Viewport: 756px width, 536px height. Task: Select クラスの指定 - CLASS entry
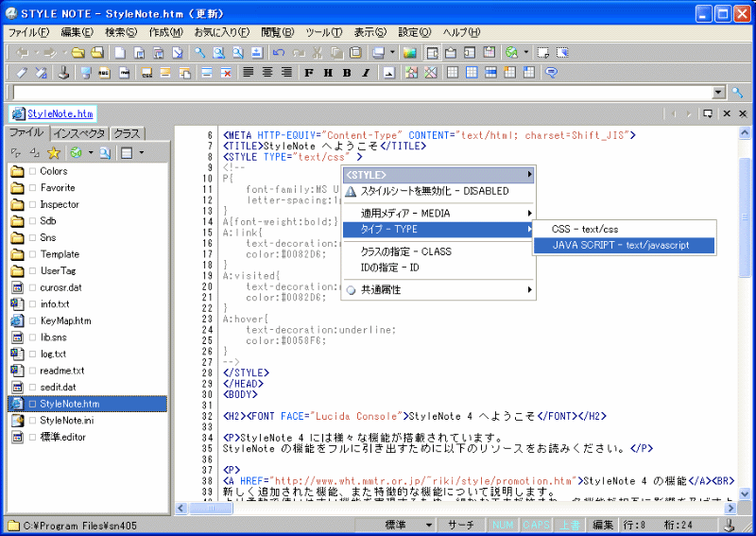438,251
